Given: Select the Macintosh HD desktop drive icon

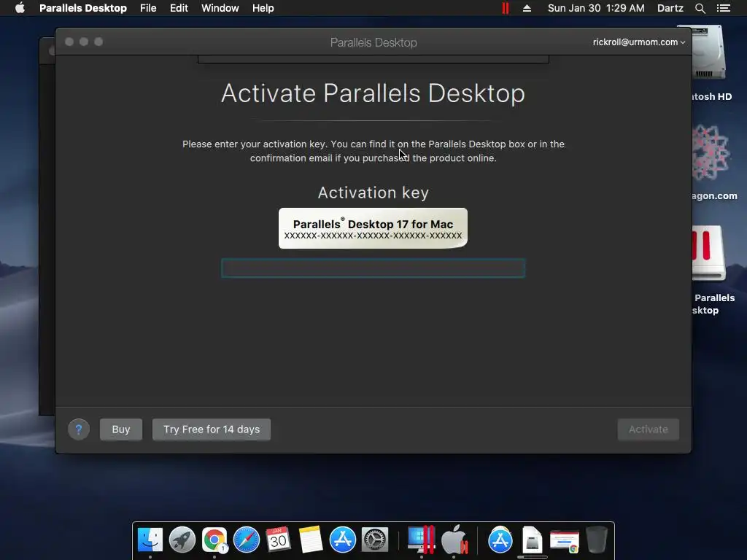Looking at the screenshot, I should click(708, 52).
